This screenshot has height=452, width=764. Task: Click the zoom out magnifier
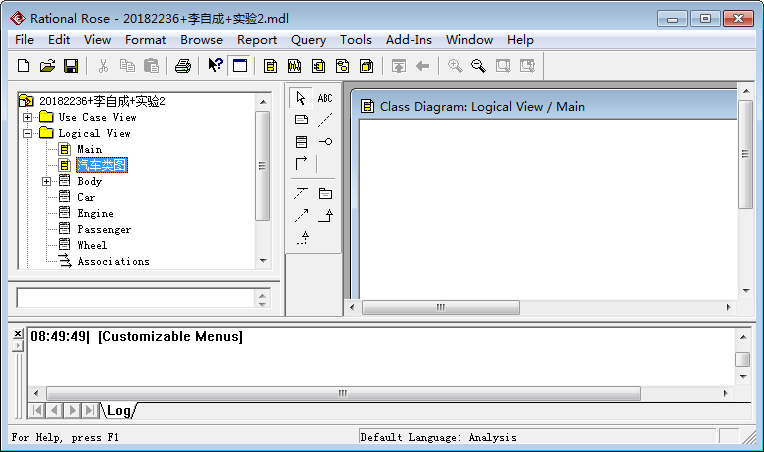pyautogui.click(x=478, y=66)
